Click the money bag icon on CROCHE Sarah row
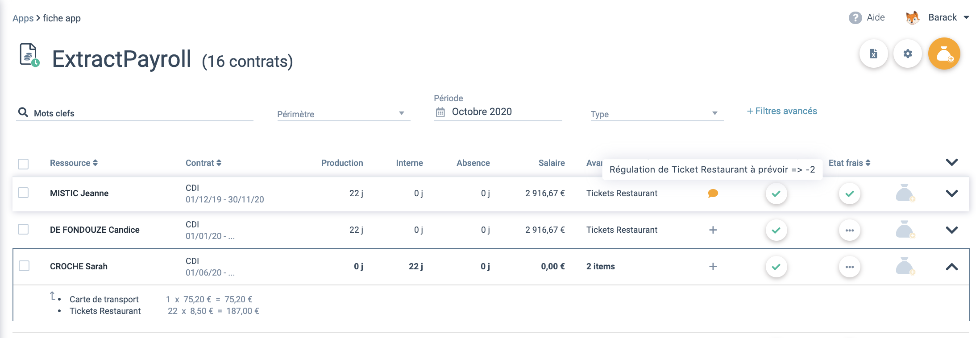This screenshot has height=338, width=980. (905, 267)
